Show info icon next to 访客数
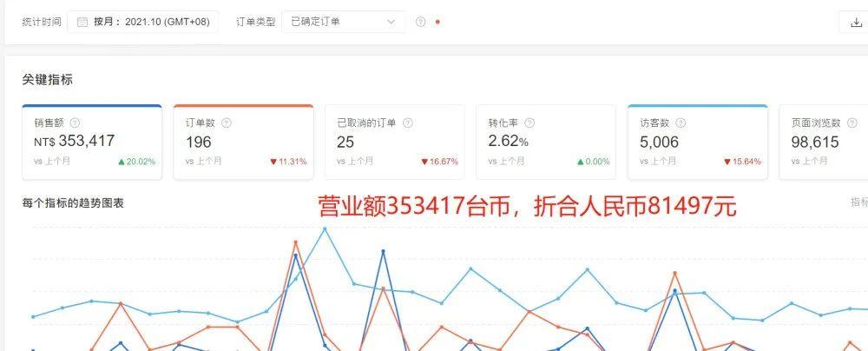868x351 pixels. [681, 123]
